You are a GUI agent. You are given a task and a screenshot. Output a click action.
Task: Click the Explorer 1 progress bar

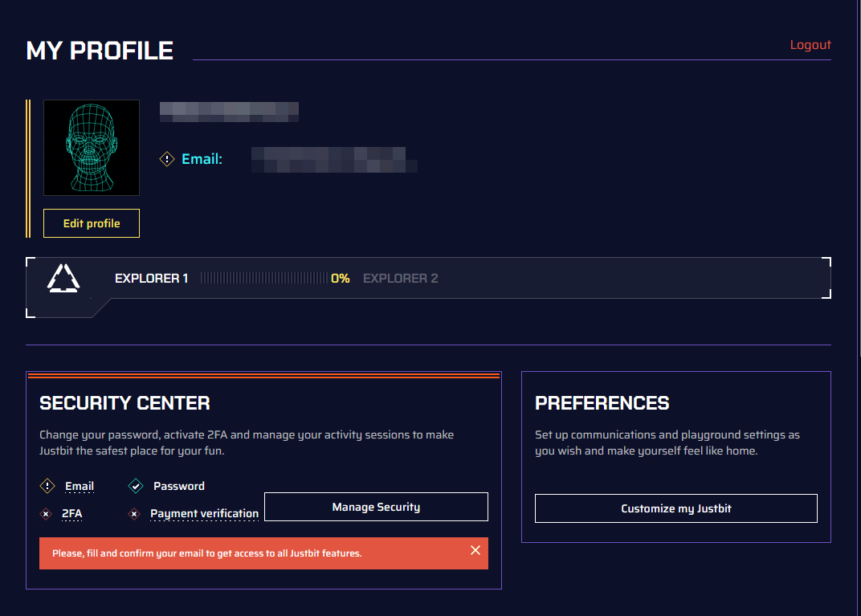[264, 279]
